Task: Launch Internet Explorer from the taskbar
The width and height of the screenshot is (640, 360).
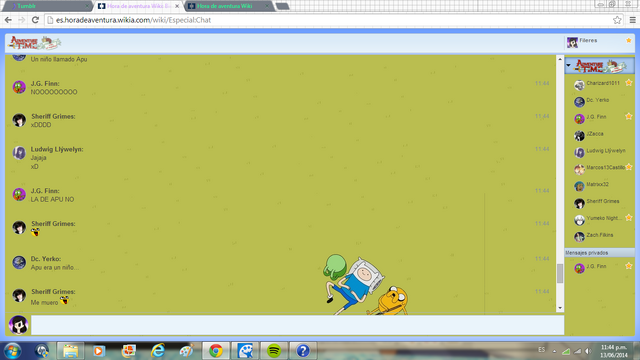Action: pyautogui.click(x=158, y=351)
